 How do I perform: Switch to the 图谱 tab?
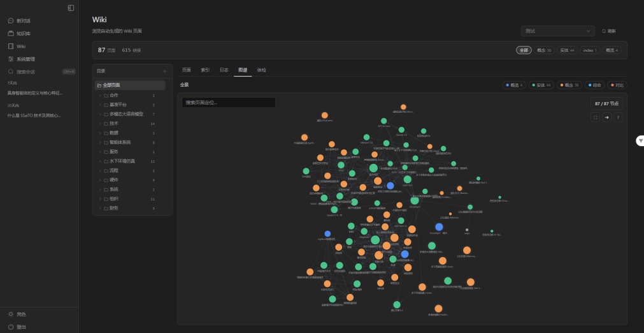click(x=243, y=70)
